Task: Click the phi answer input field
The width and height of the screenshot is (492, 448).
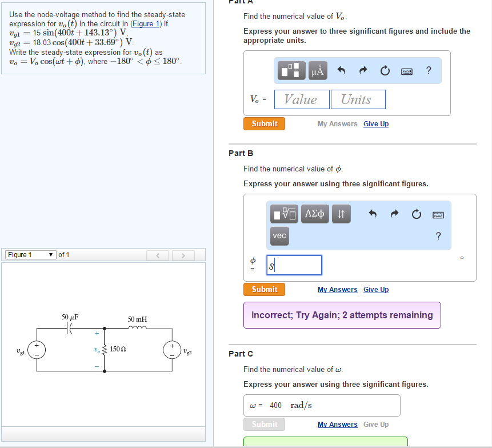Action: tap(294, 265)
